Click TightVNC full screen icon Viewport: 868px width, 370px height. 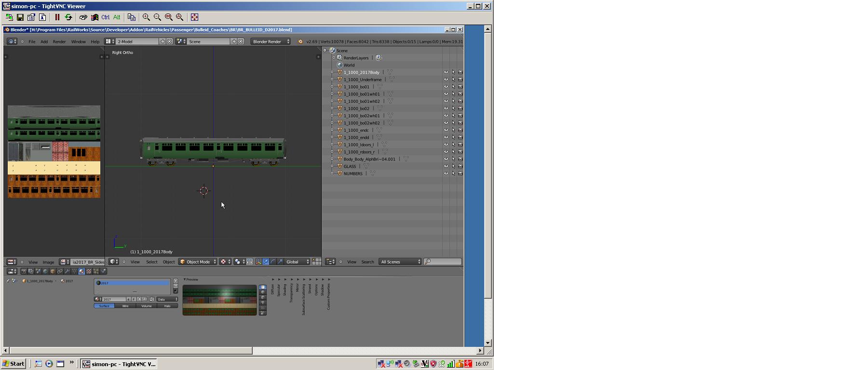click(x=194, y=17)
